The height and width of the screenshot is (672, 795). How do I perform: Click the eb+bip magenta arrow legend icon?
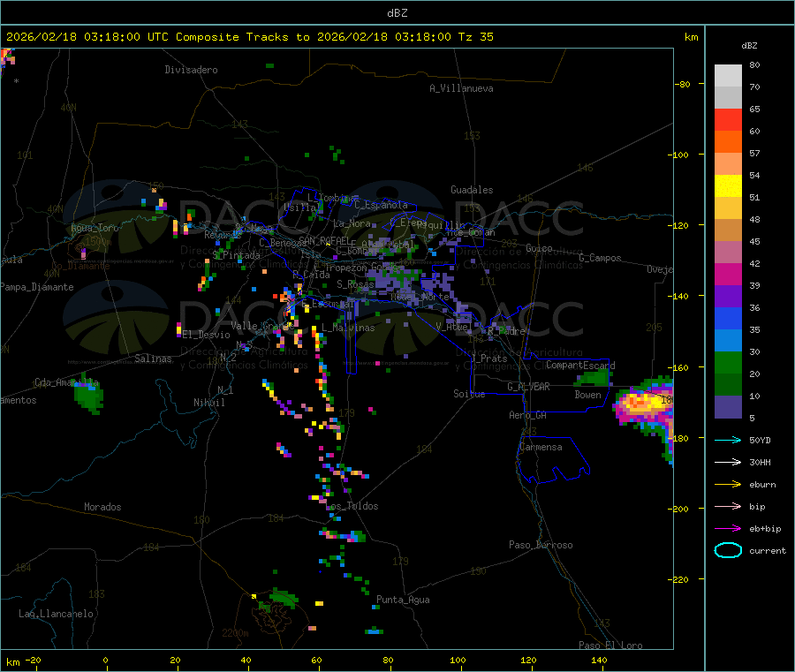[728, 528]
